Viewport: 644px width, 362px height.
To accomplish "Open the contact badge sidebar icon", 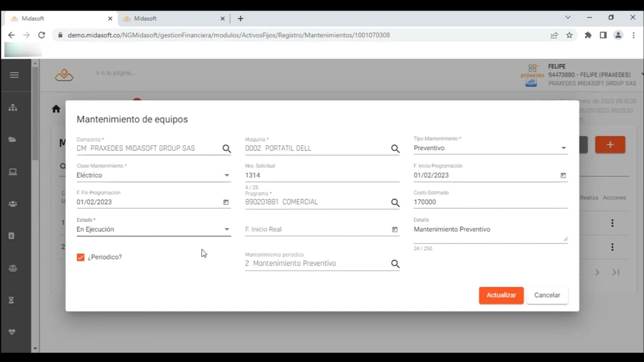I will pyautogui.click(x=13, y=236).
